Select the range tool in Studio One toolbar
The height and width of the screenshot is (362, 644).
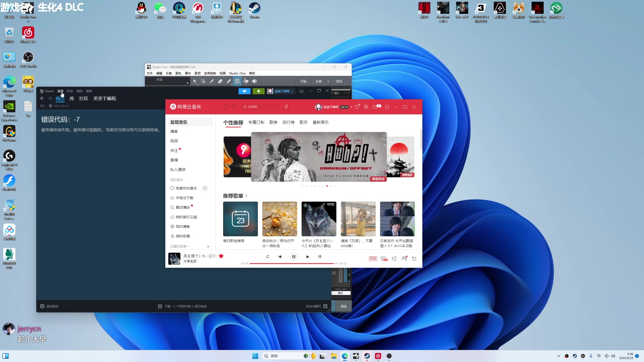pos(203,81)
